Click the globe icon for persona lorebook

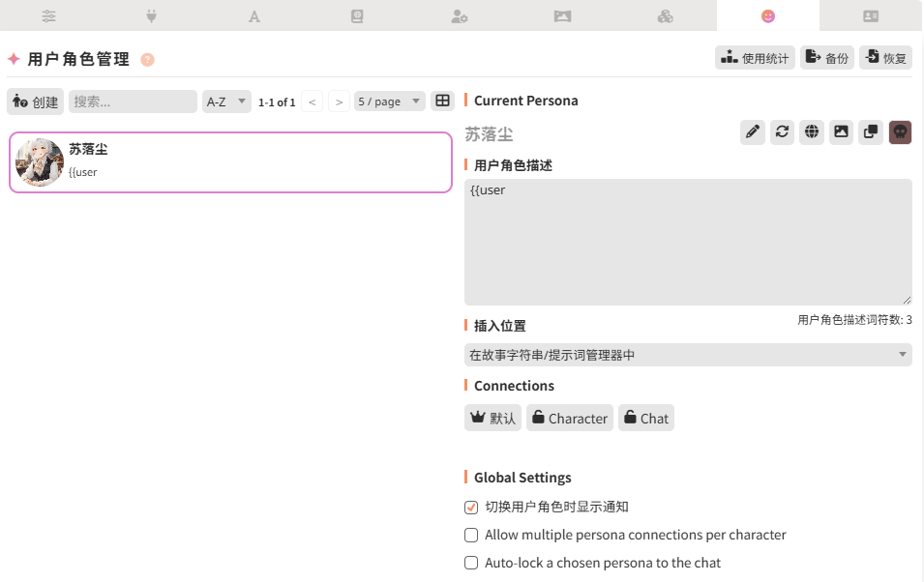[x=812, y=132]
